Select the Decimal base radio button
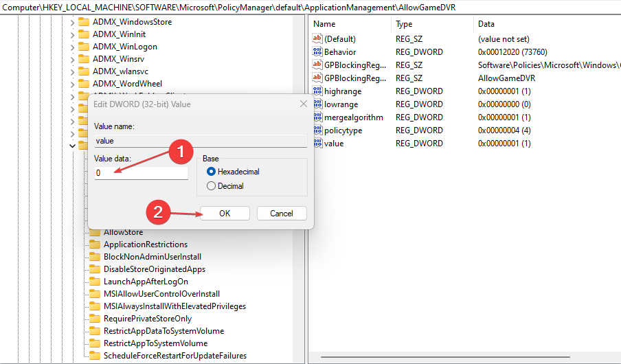Image resolution: width=621 pixels, height=364 pixels. [211, 185]
